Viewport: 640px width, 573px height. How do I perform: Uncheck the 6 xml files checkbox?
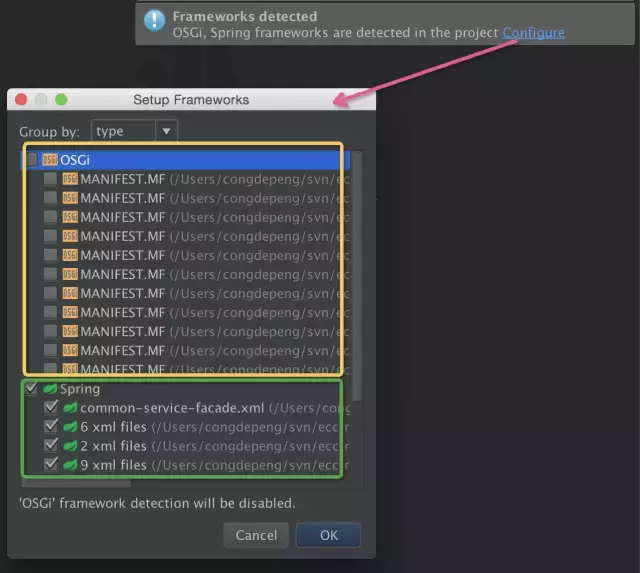(51, 426)
